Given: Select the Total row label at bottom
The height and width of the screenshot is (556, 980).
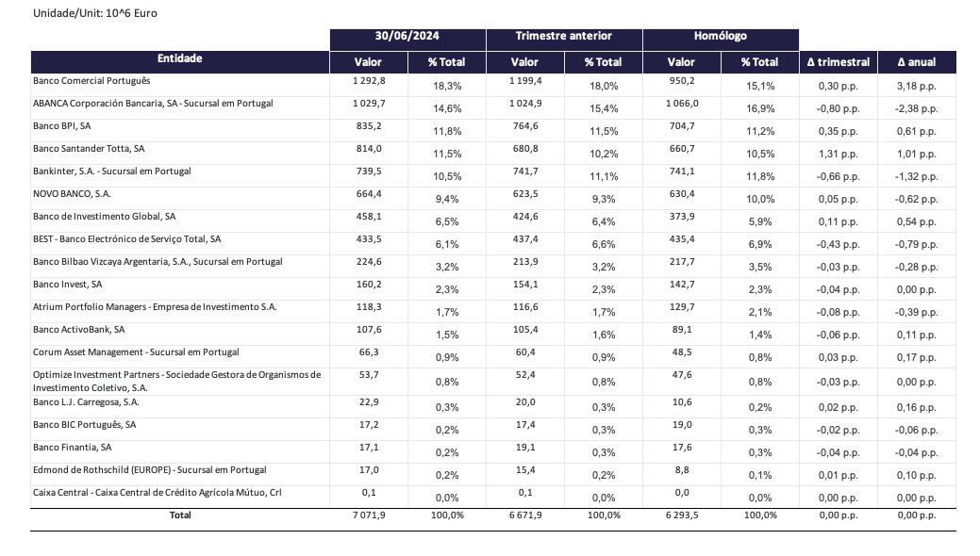Looking at the screenshot, I should (x=179, y=515).
